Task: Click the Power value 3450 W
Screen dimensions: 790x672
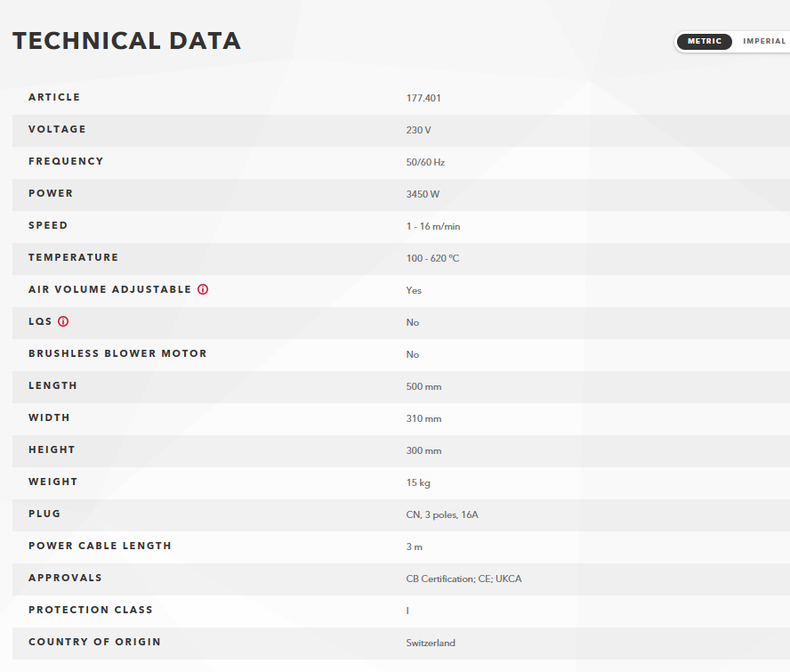Action: [423, 194]
